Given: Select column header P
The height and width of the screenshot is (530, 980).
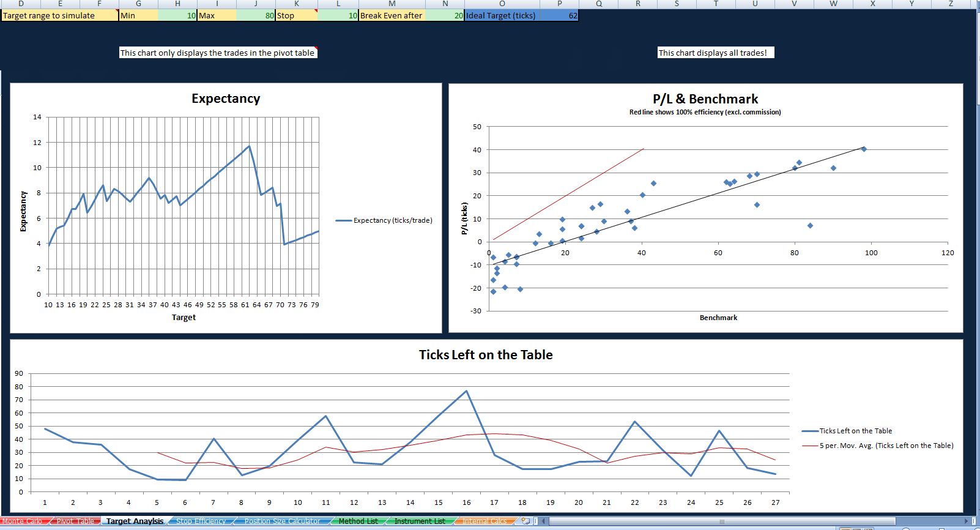Looking at the screenshot, I should pyautogui.click(x=560, y=4).
